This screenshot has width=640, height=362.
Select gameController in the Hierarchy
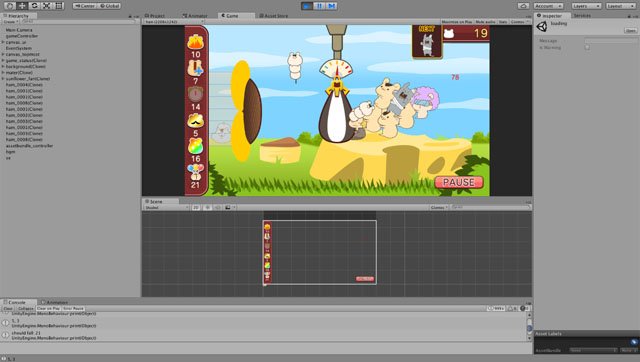22,36
